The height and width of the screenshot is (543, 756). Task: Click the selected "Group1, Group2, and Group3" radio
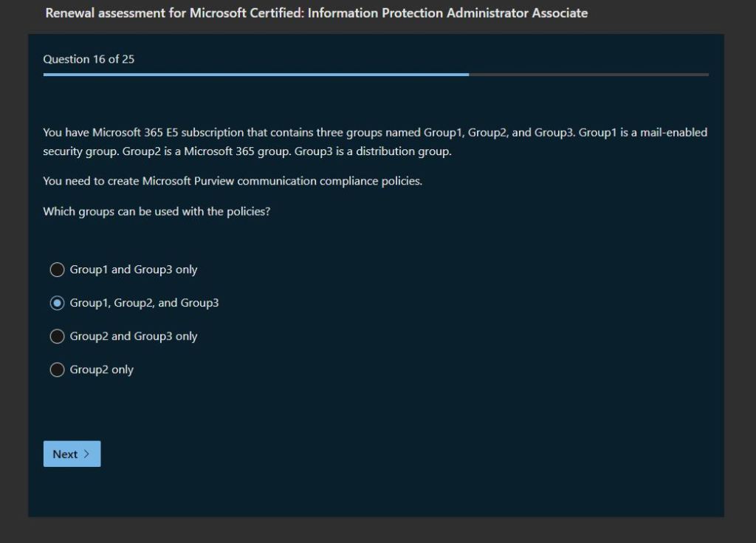tap(57, 303)
